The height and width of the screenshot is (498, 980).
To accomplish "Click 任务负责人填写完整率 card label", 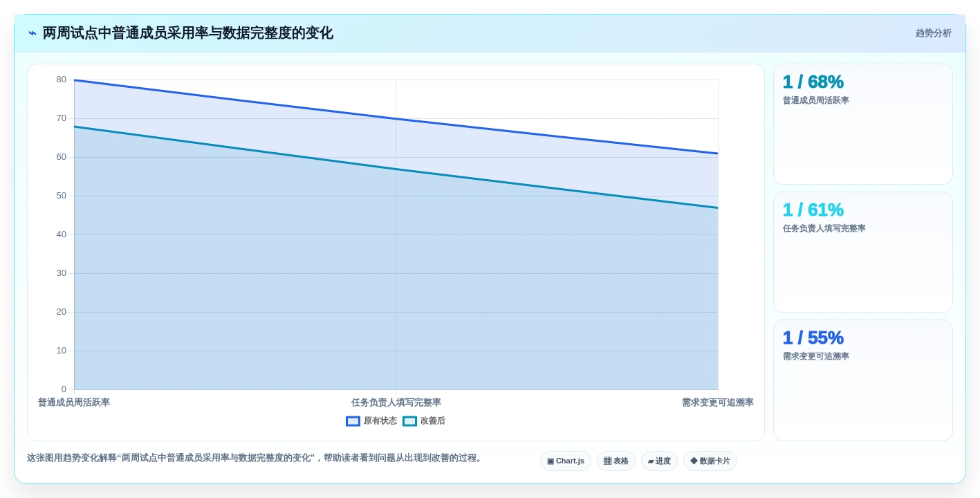I will [824, 228].
